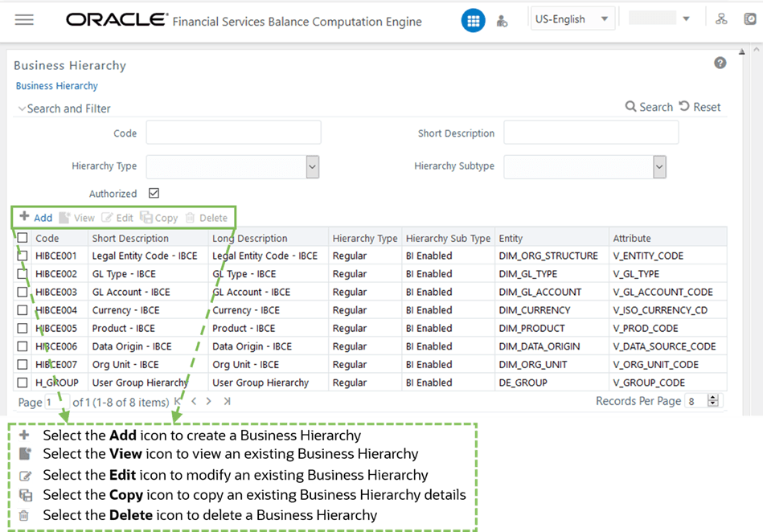Go to the next page of results
The height and width of the screenshot is (532, 763).
(x=209, y=401)
